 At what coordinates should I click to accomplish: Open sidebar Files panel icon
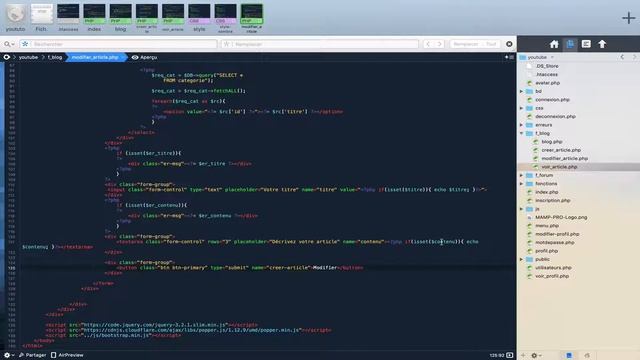pos(570,44)
